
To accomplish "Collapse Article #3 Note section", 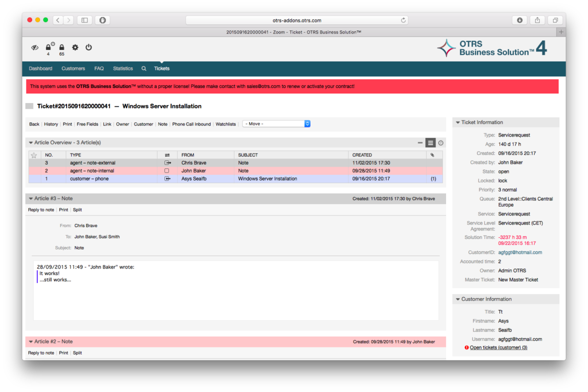I will [x=31, y=199].
